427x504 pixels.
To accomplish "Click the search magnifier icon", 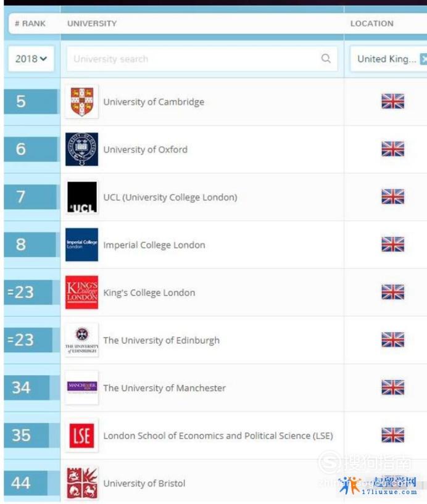I will (326, 59).
